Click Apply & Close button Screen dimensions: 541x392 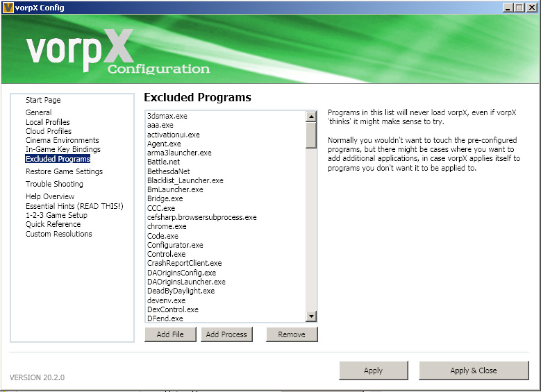pos(474,370)
